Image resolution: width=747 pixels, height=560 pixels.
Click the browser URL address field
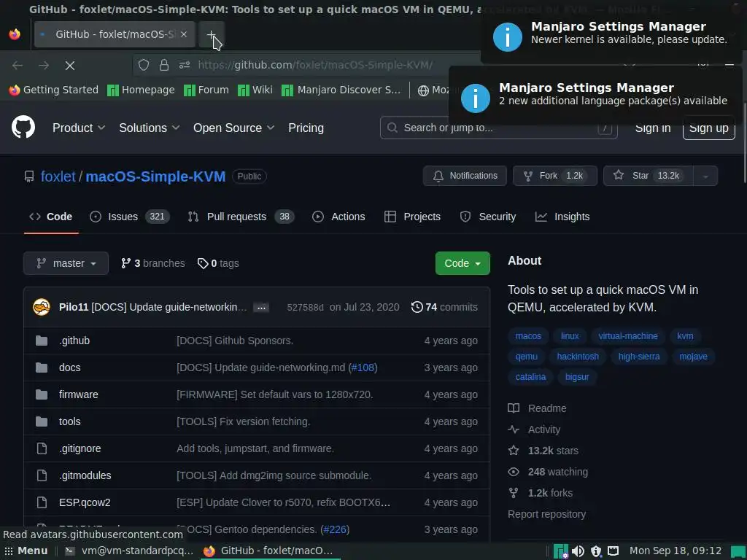[x=315, y=65]
